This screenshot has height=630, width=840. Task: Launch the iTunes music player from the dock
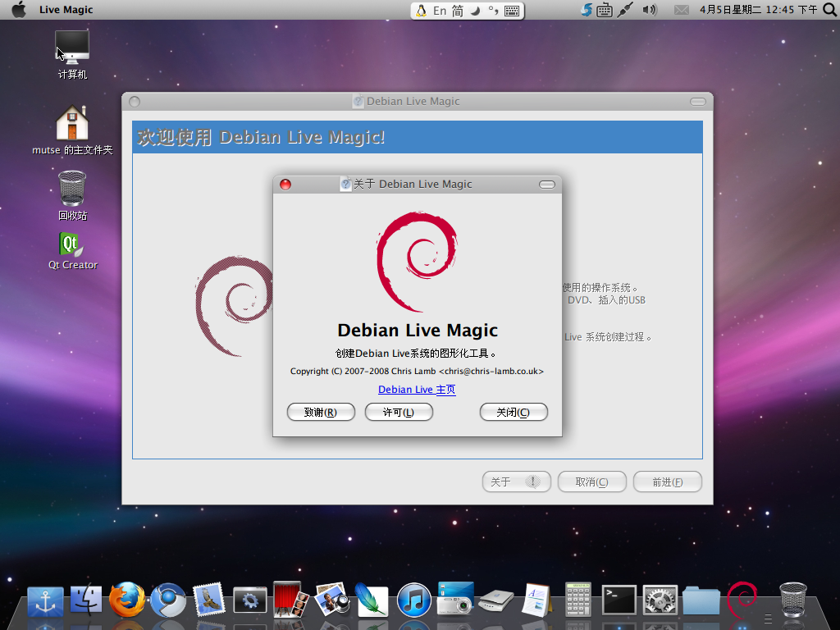tap(413, 600)
